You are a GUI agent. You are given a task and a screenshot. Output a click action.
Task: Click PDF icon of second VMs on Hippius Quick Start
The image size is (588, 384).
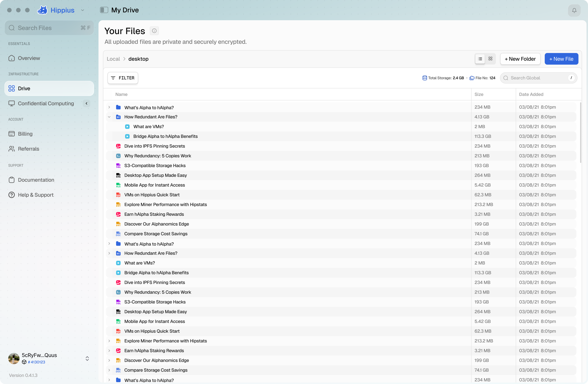[118, 331]
